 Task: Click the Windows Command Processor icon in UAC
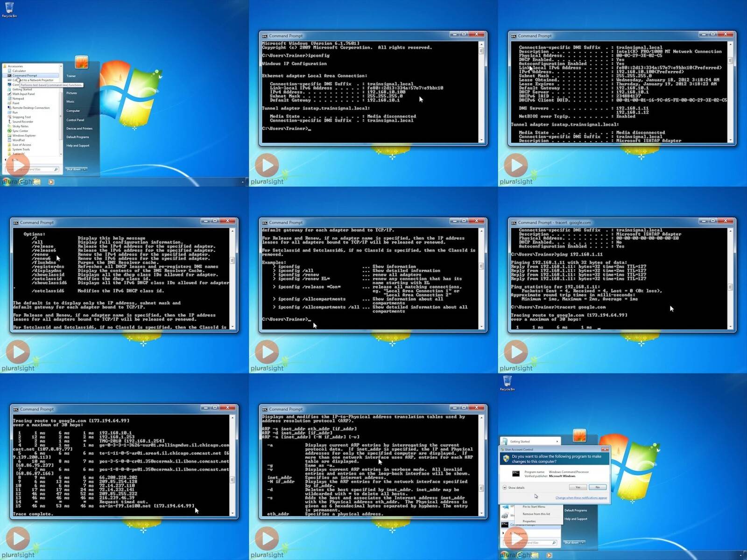(x=516, y=474)
